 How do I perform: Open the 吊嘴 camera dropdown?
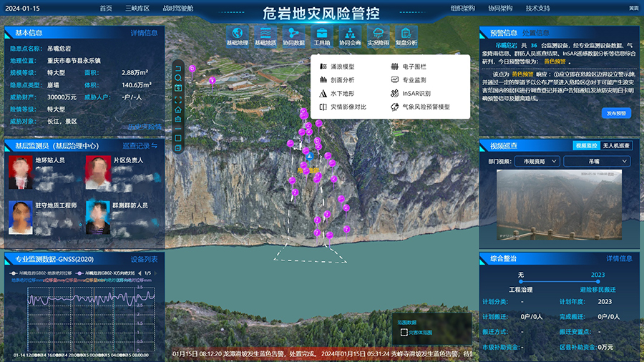[x=595, y=162]
